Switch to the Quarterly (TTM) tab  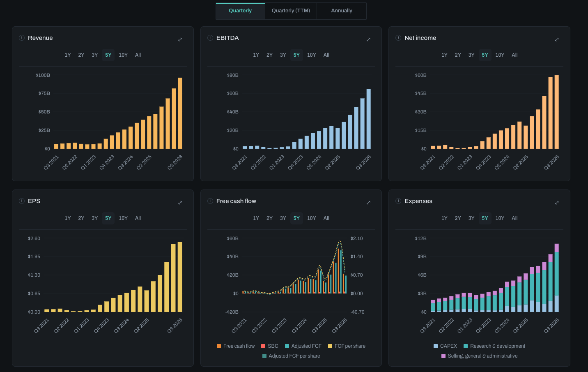pos(291,11)
